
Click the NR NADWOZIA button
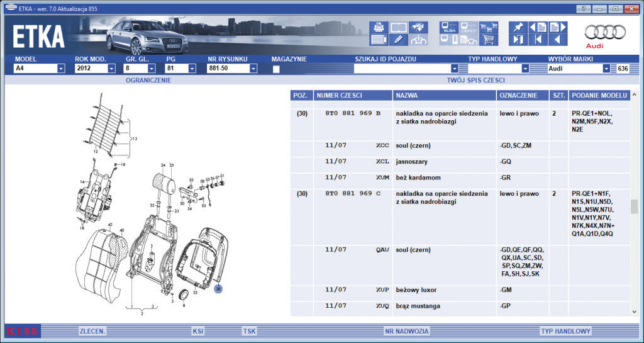pos(407,331)
